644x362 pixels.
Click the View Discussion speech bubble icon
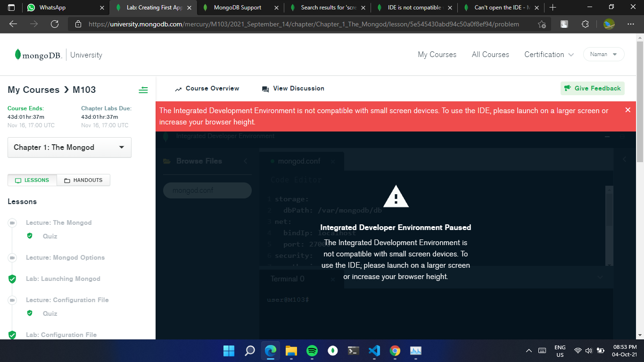click(x=264, y=88)
